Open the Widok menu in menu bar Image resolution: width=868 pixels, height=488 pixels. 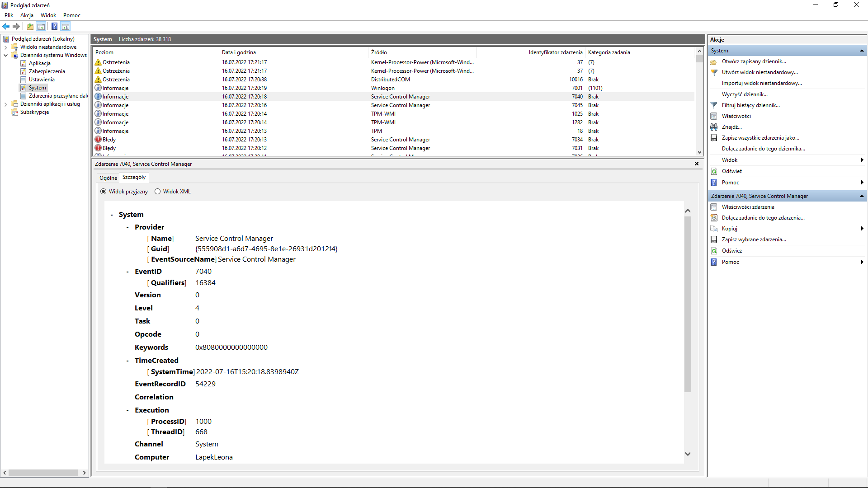(x=48, y=15)
